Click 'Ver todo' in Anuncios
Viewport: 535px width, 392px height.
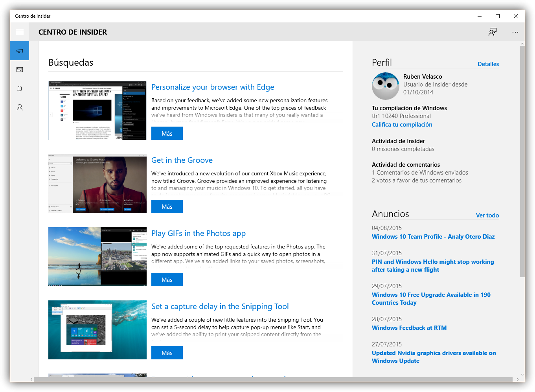click(x=487, y=215)
